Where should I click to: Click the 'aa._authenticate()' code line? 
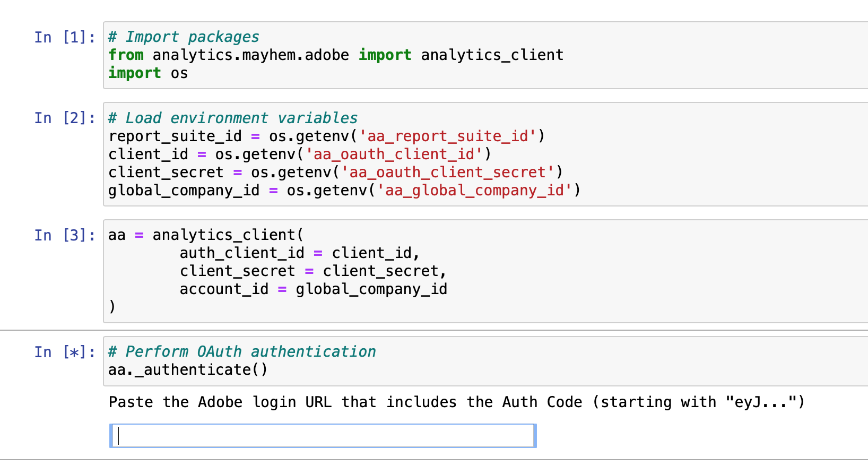[188, 370]
